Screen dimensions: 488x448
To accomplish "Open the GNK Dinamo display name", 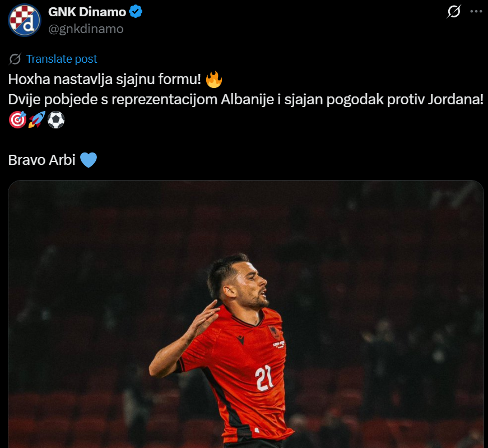I will 87,12.
